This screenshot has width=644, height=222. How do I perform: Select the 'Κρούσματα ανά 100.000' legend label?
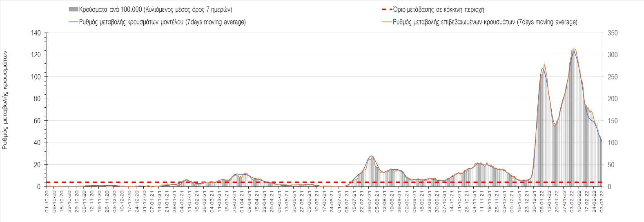click(156, 9)
